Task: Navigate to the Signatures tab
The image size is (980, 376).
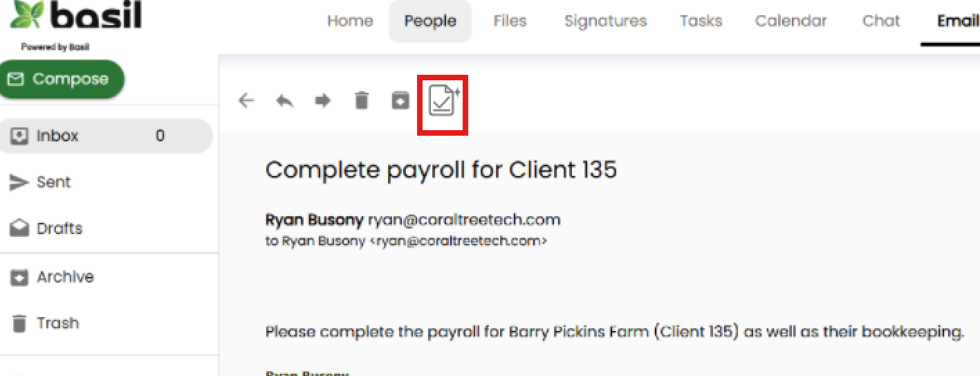Action: tap(605, 21)
